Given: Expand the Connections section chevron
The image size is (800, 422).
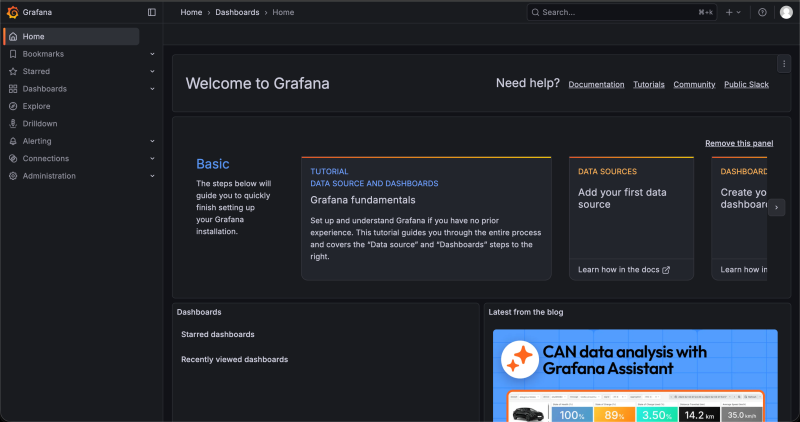Looking at the screenshot, I should pos(152,159).
